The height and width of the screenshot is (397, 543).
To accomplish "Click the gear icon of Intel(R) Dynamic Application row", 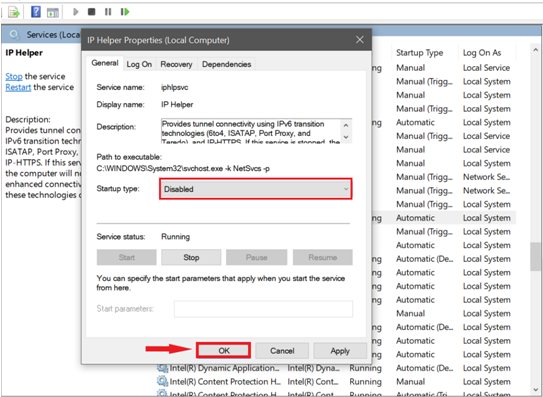I will click(x=162, y=368).
